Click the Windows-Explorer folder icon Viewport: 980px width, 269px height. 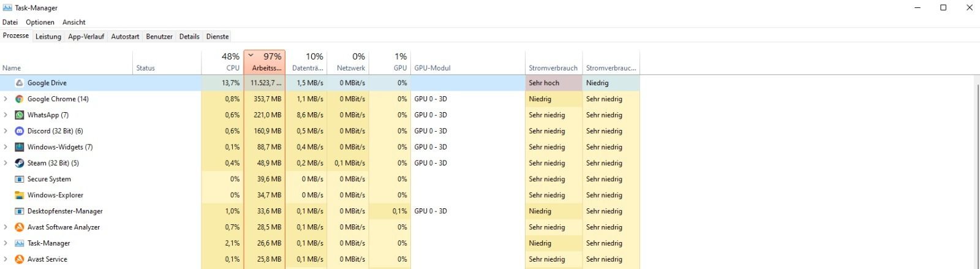click(20, 195)
